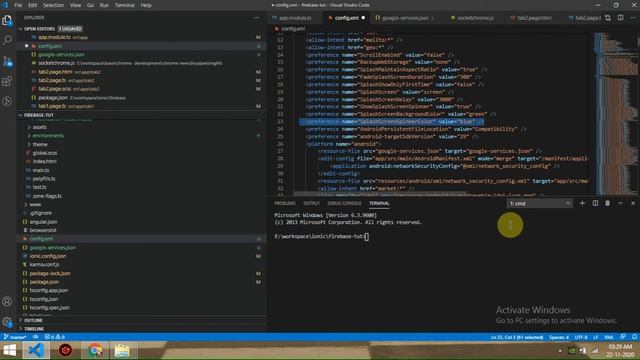This screenshot has width=640, height=360.
Task: Click the master branch status item
Action: 15,337
